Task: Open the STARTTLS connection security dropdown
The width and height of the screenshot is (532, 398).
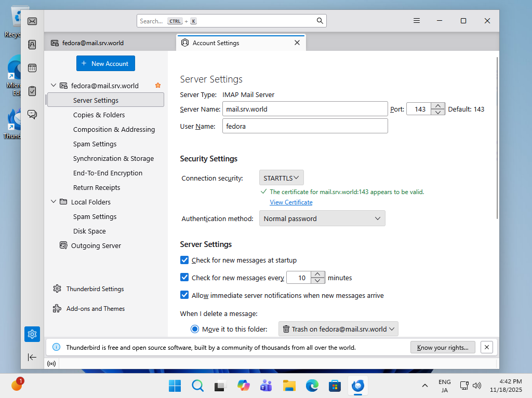Action: click(281, 177)
